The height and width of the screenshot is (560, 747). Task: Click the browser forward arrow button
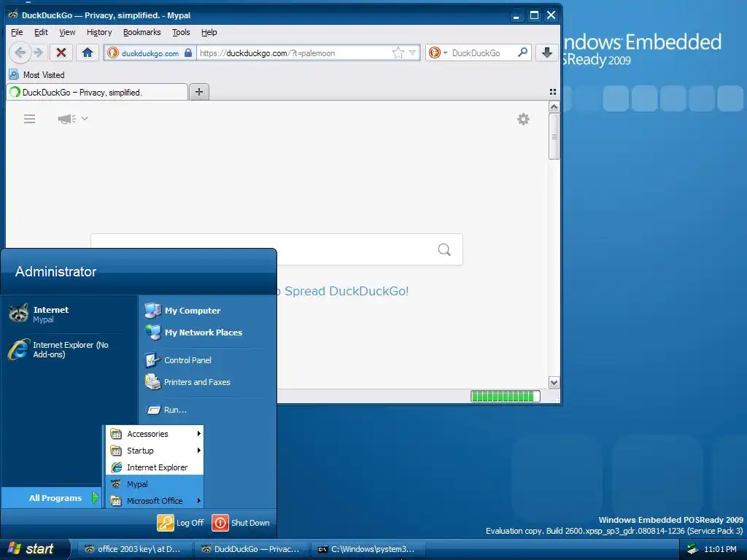(x=39, y=52)
